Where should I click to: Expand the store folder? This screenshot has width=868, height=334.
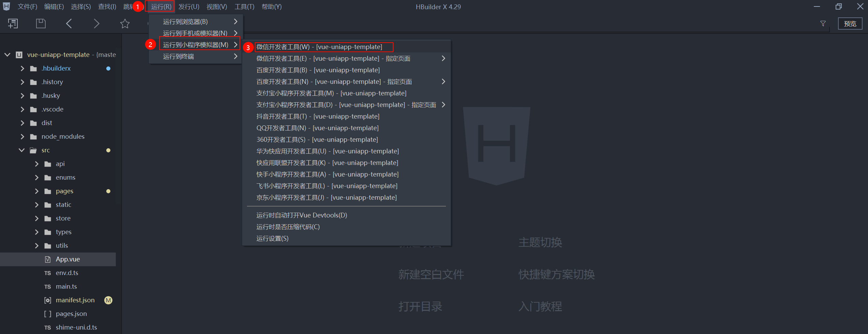click(37, 218)
